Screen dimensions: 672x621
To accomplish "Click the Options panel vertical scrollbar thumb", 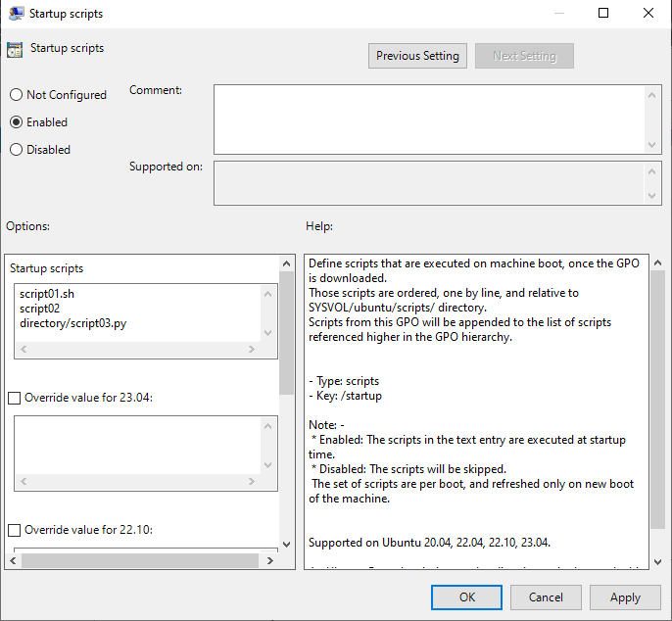I will pos(287,333).
